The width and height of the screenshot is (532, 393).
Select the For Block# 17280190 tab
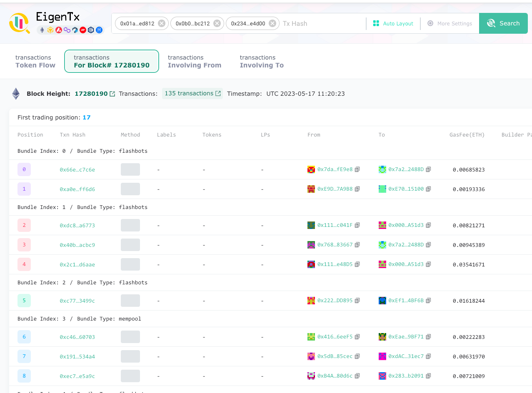point(112,61)
